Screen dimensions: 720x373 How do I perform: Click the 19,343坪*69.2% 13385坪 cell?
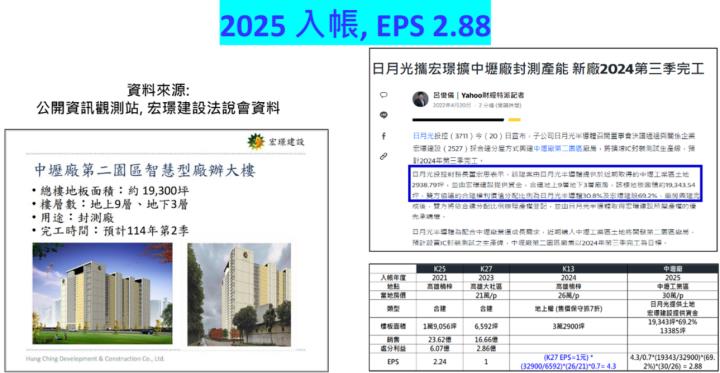point(672,327)
